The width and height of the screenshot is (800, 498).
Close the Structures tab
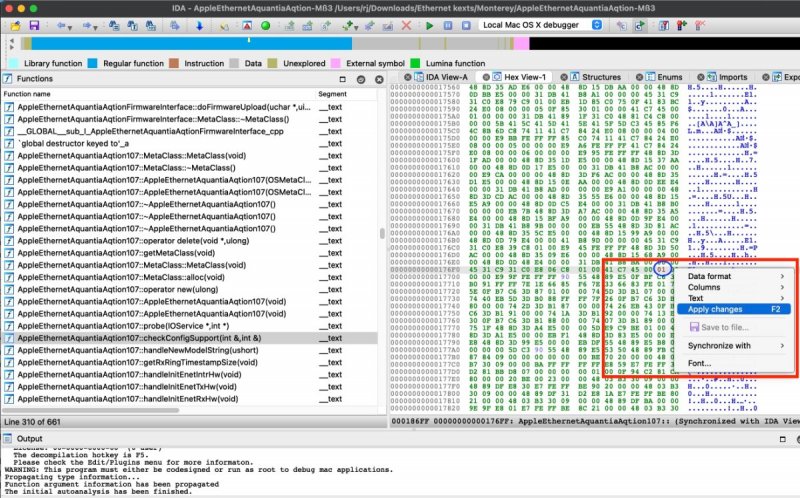pyautogui.click(x=564, y=77)
